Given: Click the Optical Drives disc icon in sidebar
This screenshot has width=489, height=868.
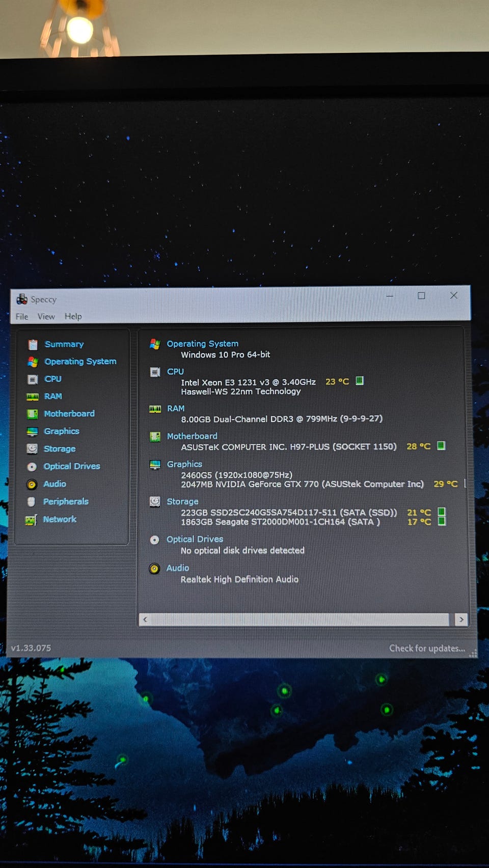Looking at the screenshot, I should [x=32, y=466].
